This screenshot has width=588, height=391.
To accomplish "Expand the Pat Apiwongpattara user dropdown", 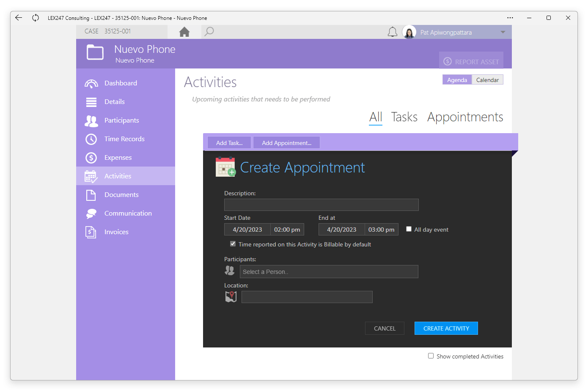I will (x=503, y=32).
